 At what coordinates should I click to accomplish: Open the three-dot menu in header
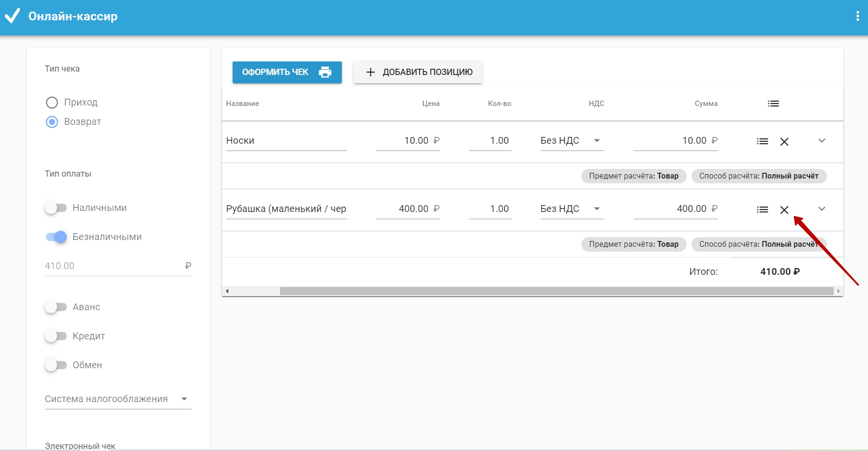(x=857, y=16)
